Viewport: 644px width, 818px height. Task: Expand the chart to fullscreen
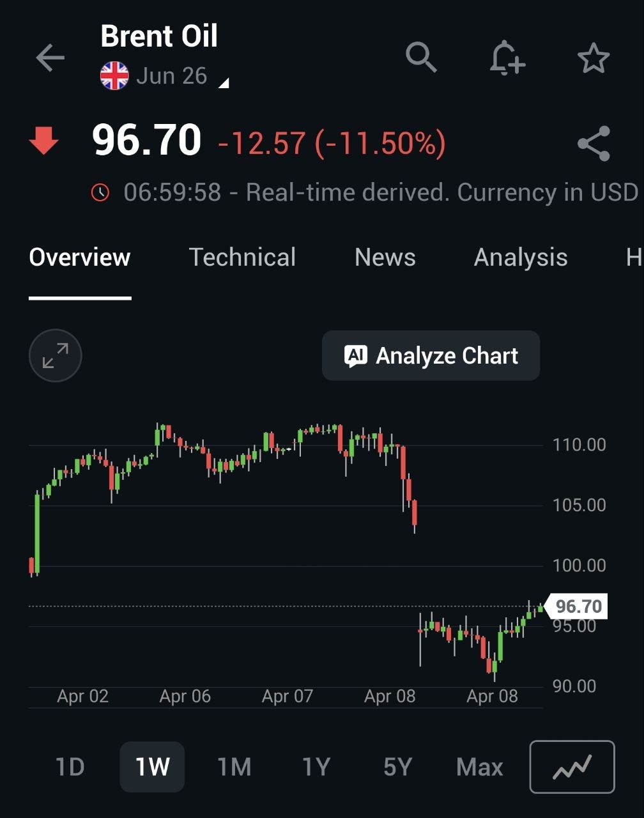tap(56, 355)
